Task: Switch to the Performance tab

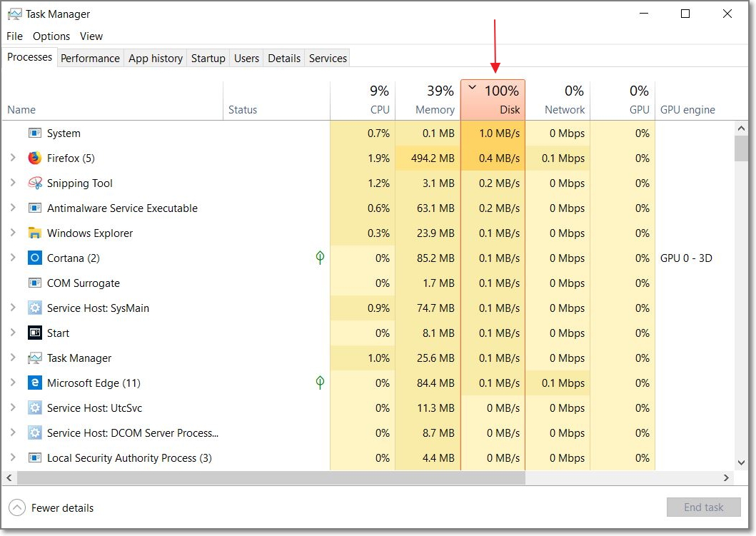Action: click(x=90, y=59)
